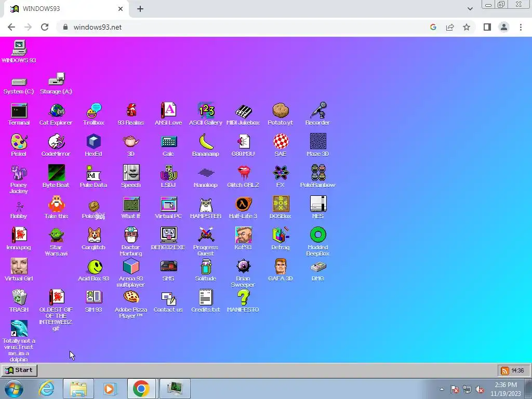Open the SAE checkered ball icon
532x399 pixels.
click(281, 142)
